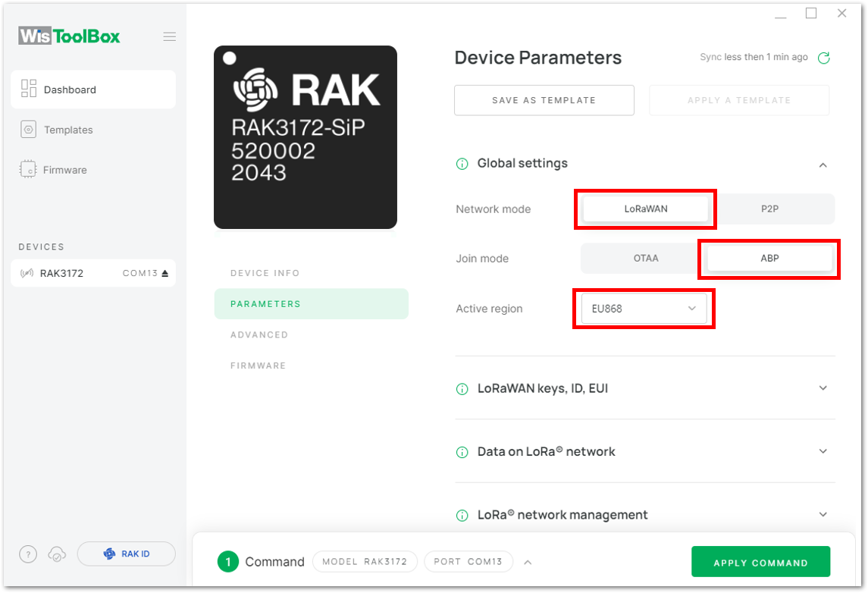Click the WisToolBox logo
868x593 pixels.
point(69,36)
